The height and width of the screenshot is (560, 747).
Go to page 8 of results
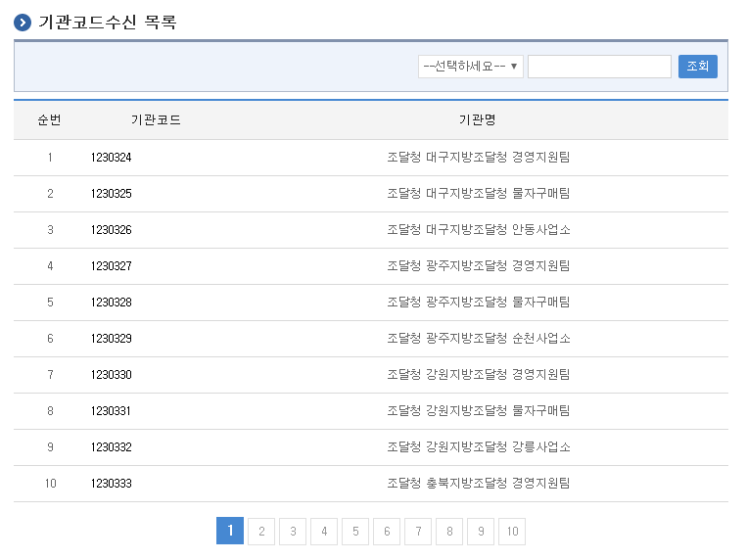(x=448, y=532)
